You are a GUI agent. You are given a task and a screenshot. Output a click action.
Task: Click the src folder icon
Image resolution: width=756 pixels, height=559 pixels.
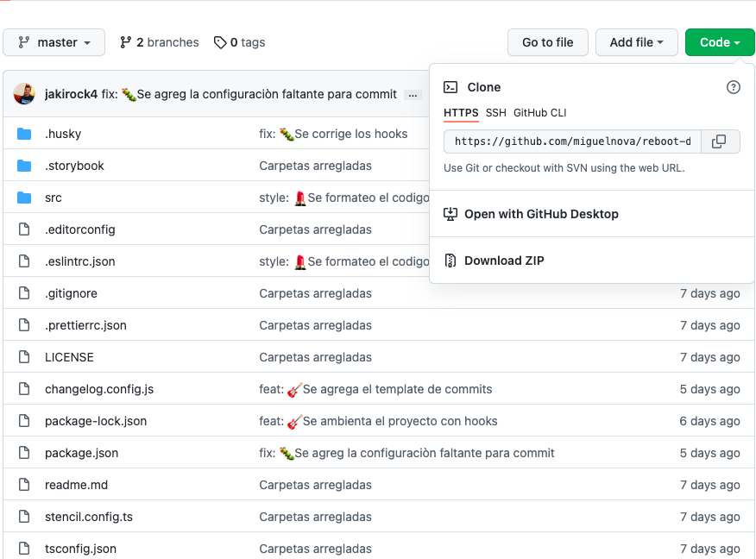pos(24,198)
